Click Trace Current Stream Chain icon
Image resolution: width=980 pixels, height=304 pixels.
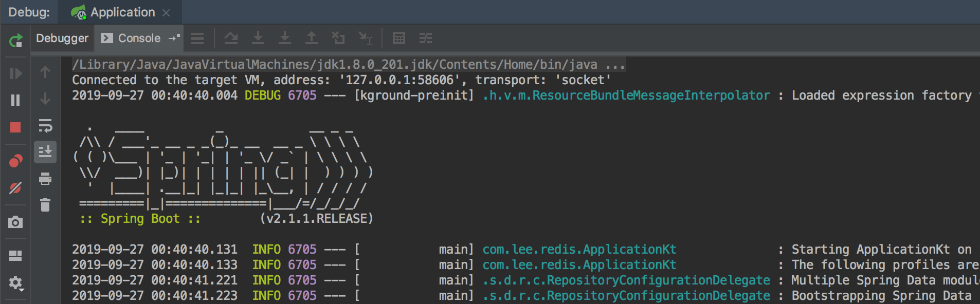click(426, 38)
